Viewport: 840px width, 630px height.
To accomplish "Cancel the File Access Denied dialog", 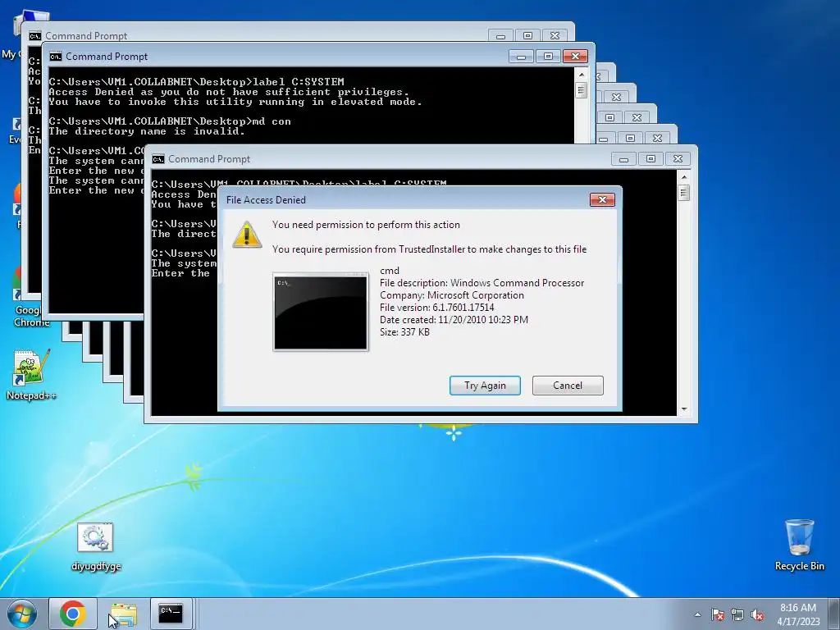I will [x=568, y=386].
